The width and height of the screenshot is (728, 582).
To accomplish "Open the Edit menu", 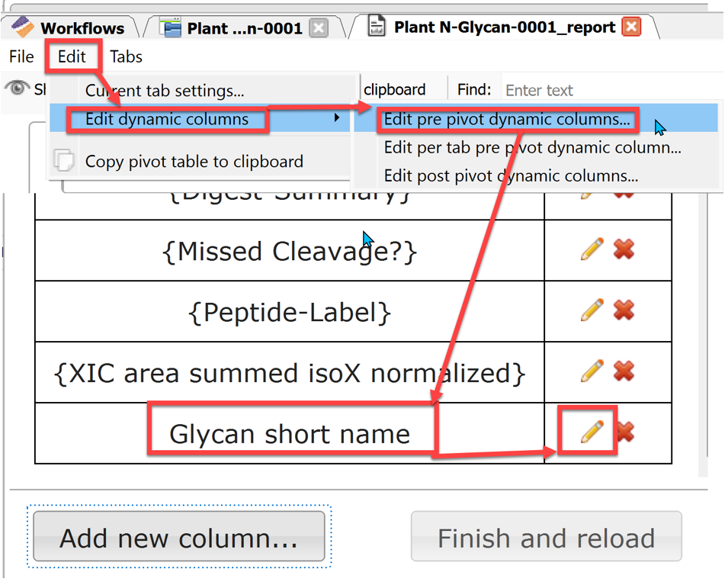I will coord(72,56).
